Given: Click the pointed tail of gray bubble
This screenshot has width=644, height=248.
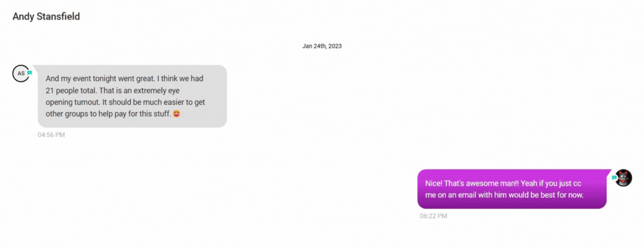Looking at the screenshot, I should click(35, 67).
